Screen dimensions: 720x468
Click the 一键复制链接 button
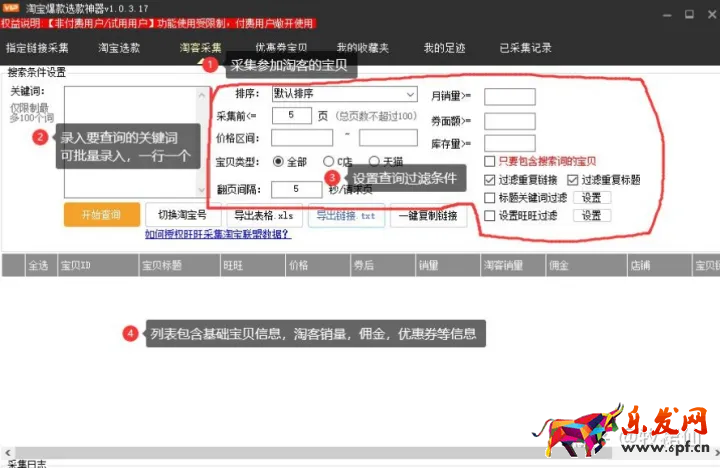tap(428, 215)
